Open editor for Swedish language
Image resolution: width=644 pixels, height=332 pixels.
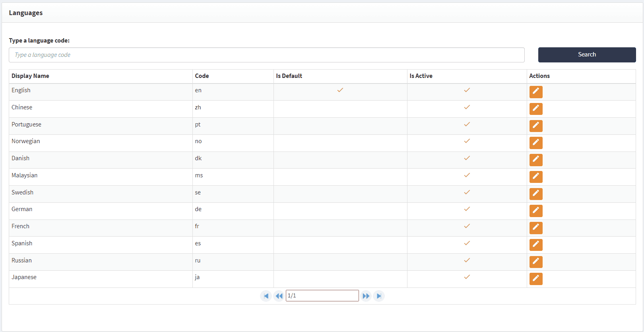coord(535,194)
